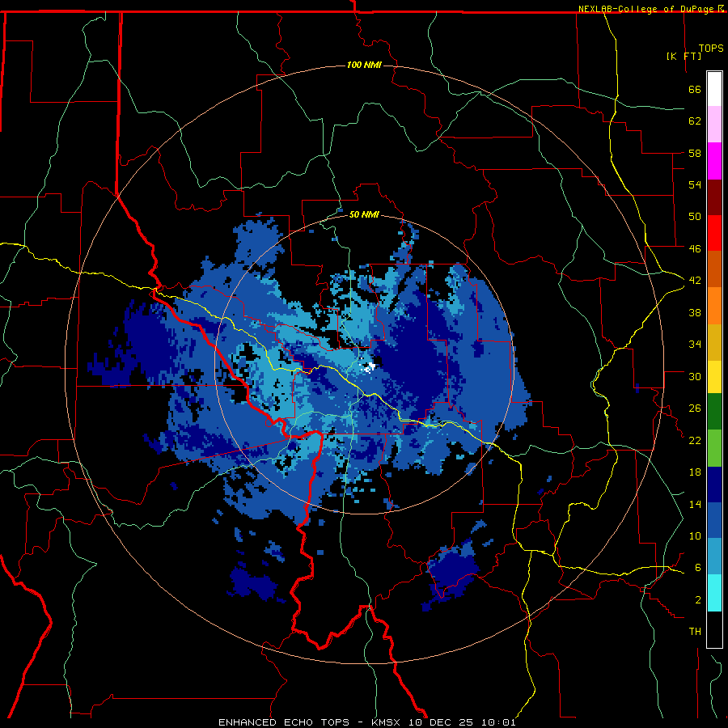Click the light orange legend swatch

tap(714, 306)
